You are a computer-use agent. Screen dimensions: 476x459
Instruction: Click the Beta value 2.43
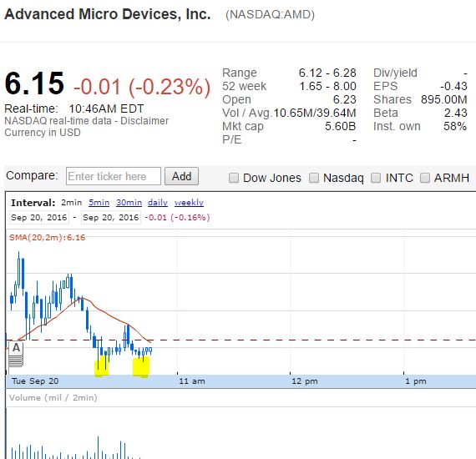click(456, 113)
